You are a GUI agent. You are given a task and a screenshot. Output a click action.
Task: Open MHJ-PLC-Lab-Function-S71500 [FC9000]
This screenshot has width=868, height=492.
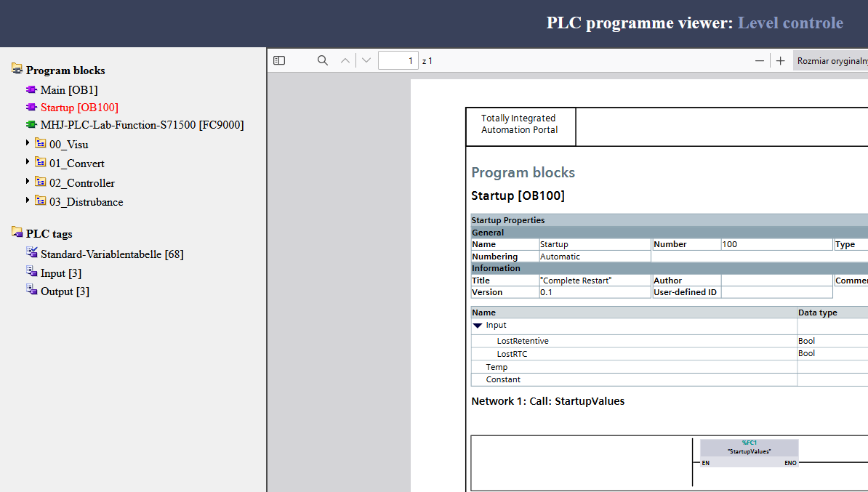(x=142, y=125)
